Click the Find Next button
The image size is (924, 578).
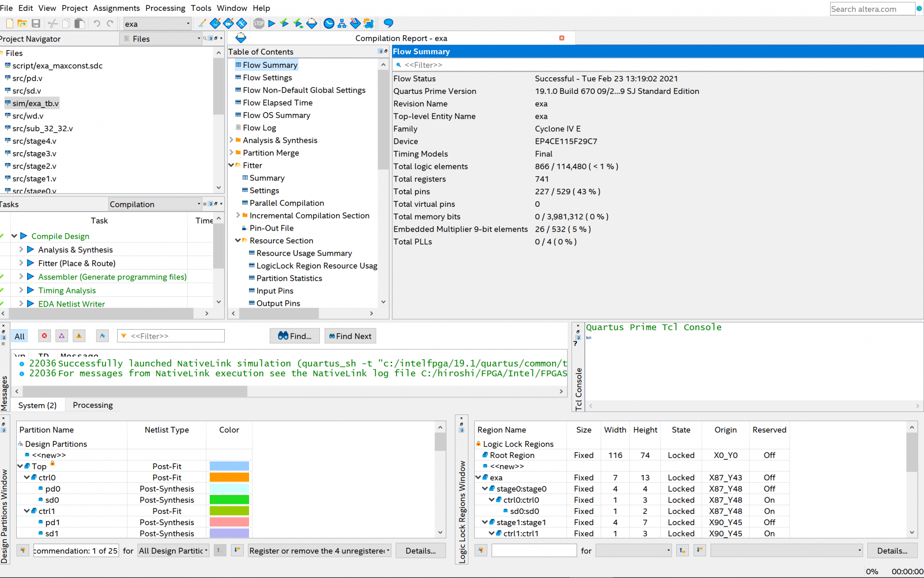[x=350, y=336]
